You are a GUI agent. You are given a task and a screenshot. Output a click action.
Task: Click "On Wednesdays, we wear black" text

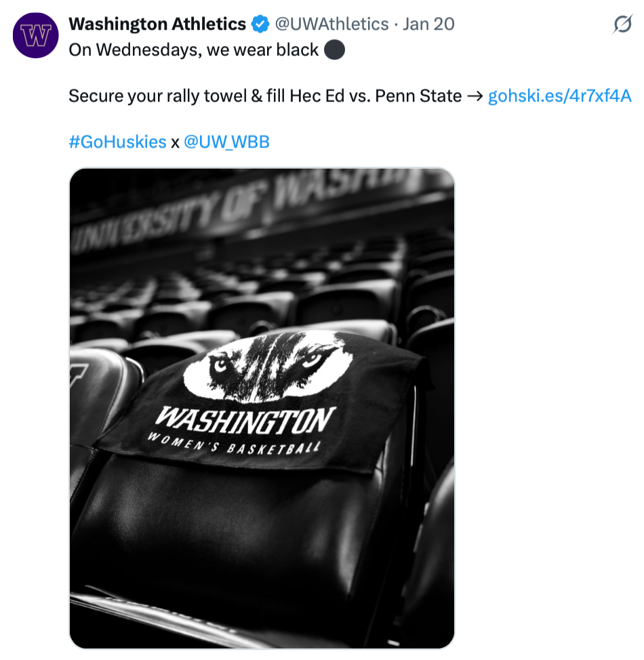pyautogui.click(x=194, y=51)
